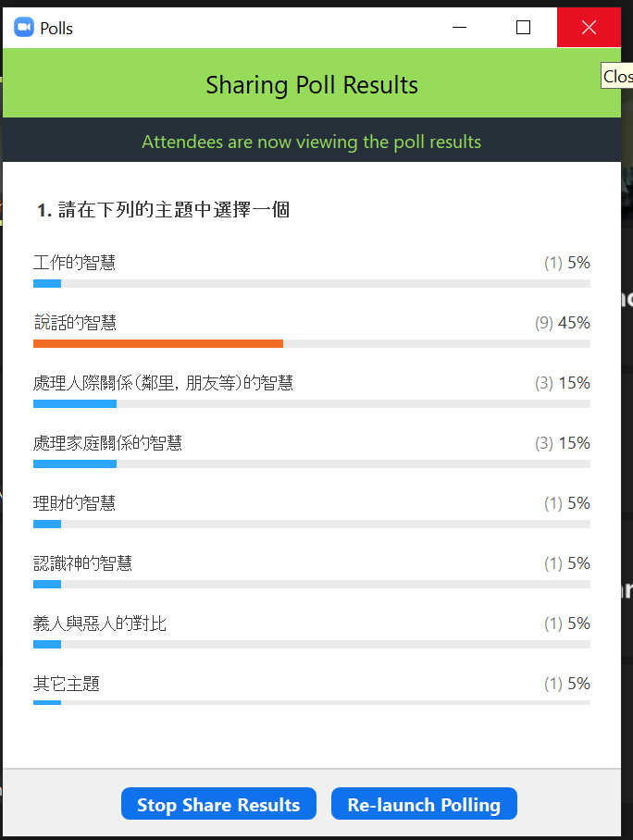The image size is (633, 840).
Task: Select the 工作的智慧 option label
Action: pyautogui.click(x=75, y=263)
